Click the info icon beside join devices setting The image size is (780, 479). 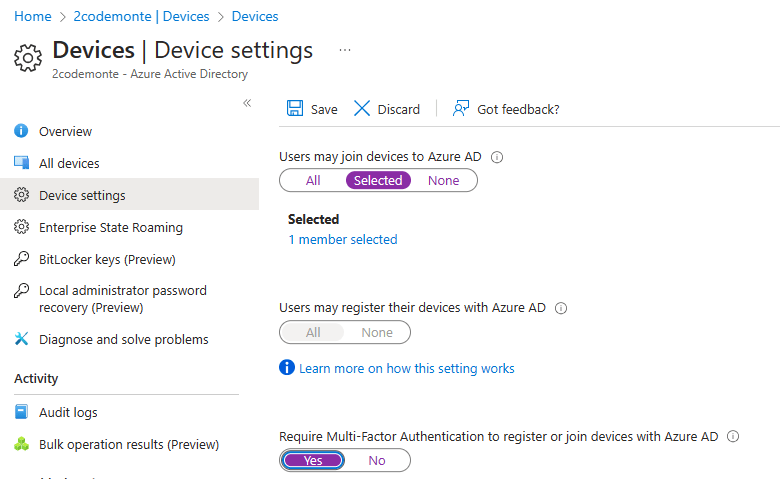click(x=497, y=157)
